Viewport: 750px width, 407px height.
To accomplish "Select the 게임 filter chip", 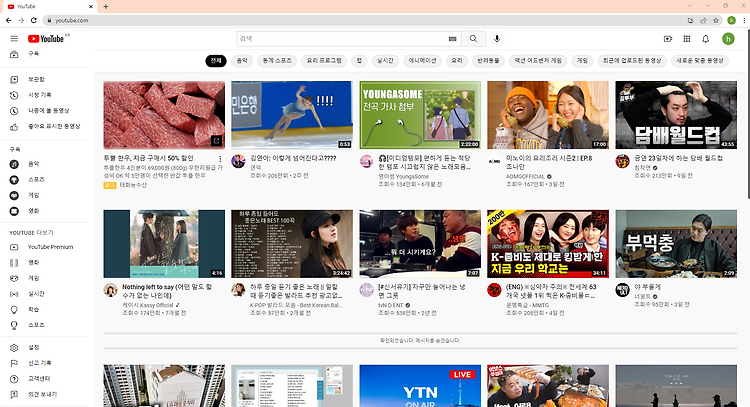I will point(582,61).
